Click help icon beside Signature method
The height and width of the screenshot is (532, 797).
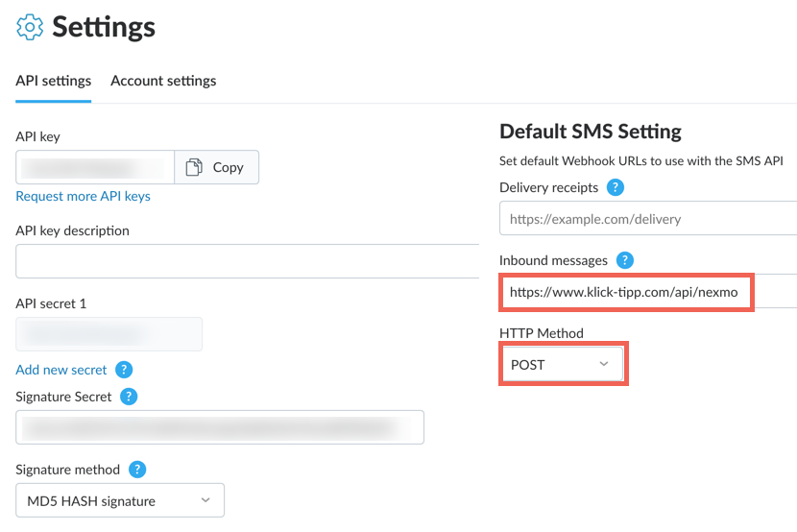point(137,469)
